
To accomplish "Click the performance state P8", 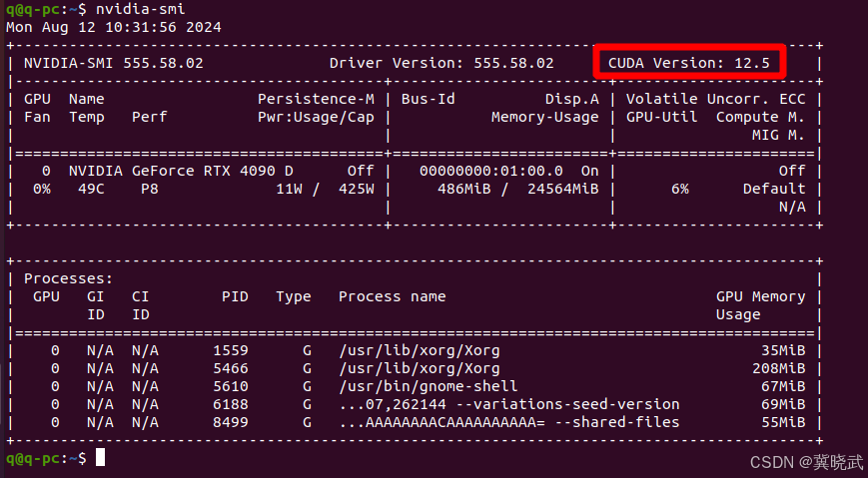I will [150, 190].
